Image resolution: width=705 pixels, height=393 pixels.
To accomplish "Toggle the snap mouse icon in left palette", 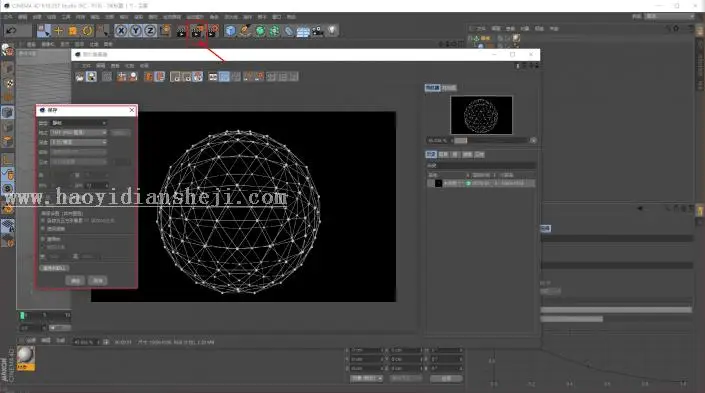I will pyautogui.click(x=8, y=174).
